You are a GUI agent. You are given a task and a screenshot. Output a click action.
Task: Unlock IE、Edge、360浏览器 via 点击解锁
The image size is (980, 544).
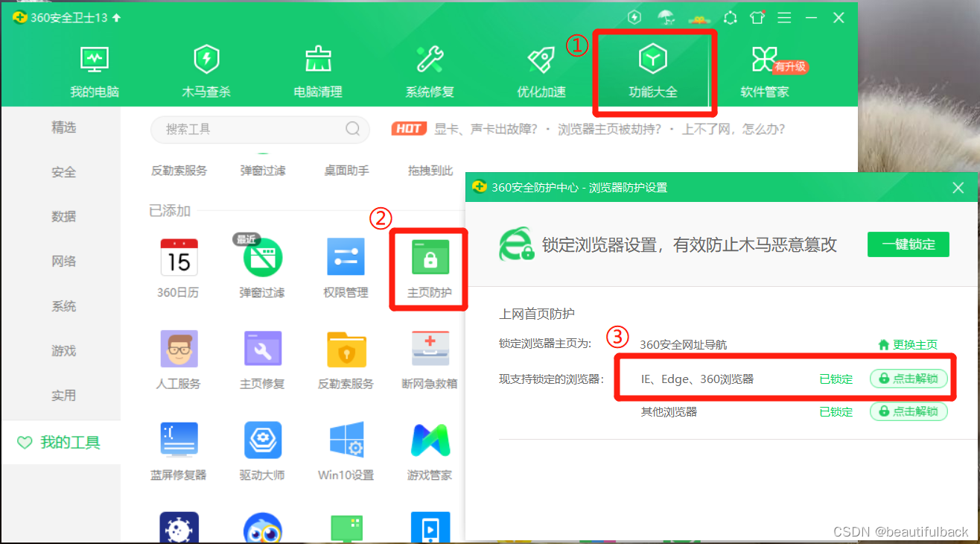(910, 379)
